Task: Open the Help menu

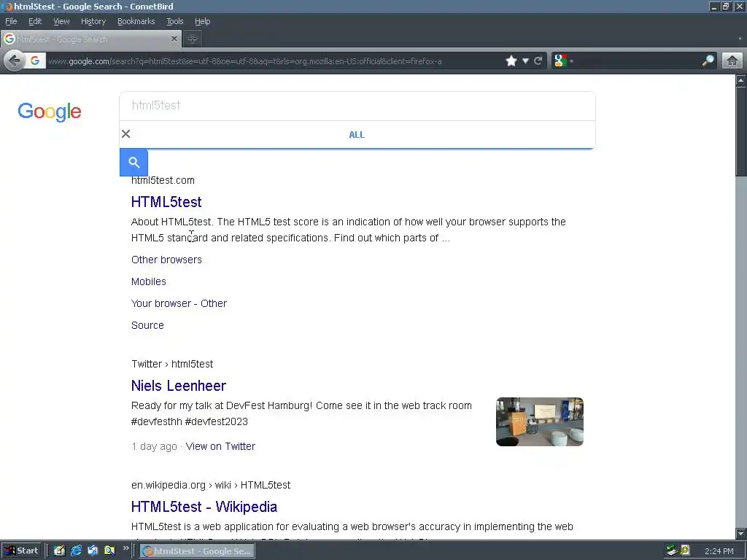Action: coord(203,21)
